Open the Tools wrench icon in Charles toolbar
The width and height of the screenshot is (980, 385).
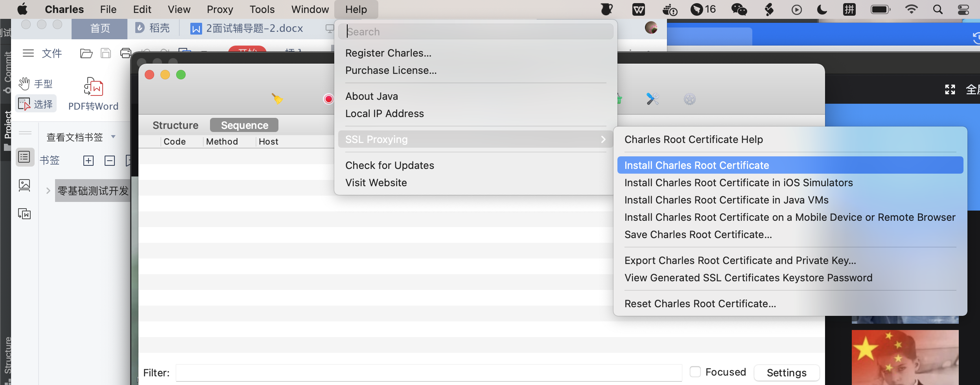coord(652,99)
